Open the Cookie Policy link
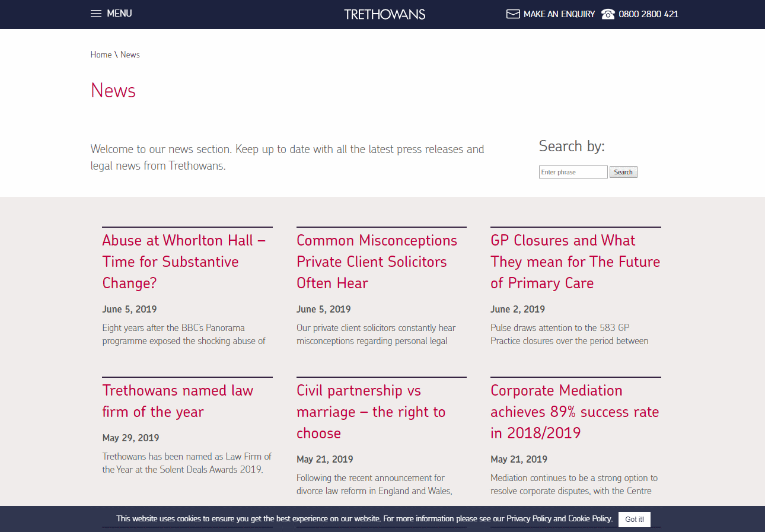This screenshot has height=532, width=765. [x=589, y=518]
